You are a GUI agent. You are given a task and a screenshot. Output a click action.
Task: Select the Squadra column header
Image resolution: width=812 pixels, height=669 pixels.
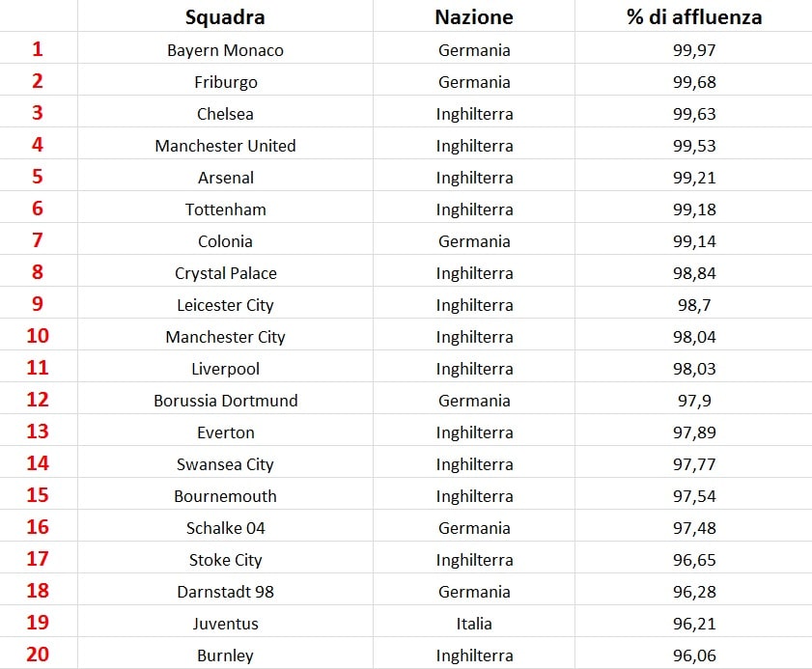pyautogui.click(x=225, y=17)
